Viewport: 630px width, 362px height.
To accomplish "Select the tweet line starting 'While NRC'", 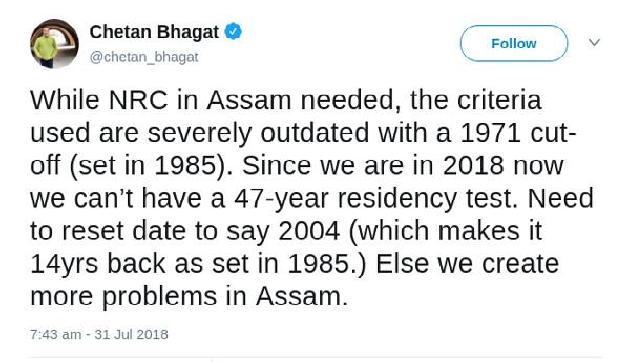I will coord(286,100).
